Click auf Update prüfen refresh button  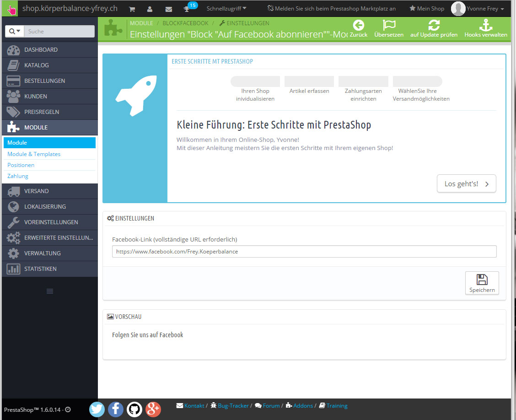coord(434,29)
